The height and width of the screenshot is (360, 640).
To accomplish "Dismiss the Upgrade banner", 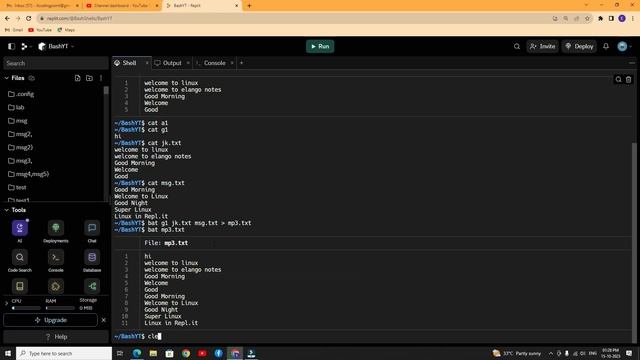I will (104, 320).
